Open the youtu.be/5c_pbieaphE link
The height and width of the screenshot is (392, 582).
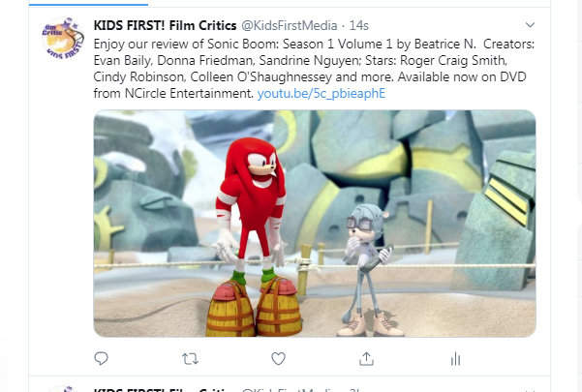(x=322, y=93)
